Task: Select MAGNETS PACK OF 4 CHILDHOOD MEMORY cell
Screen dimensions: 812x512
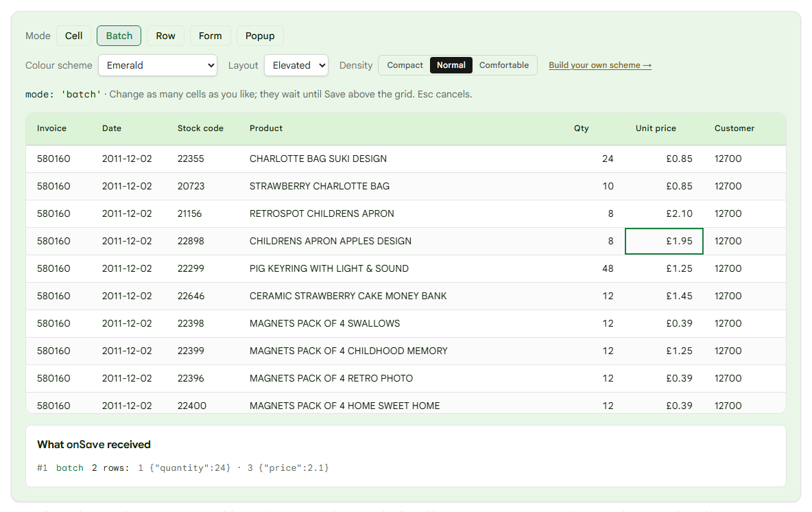Action: tap(401, 351)
